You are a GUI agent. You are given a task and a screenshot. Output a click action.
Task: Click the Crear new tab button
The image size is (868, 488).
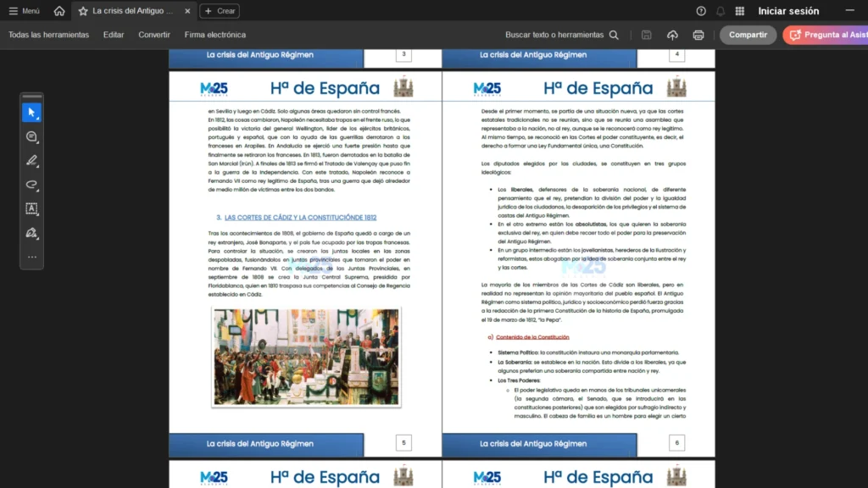pos(220,11)
